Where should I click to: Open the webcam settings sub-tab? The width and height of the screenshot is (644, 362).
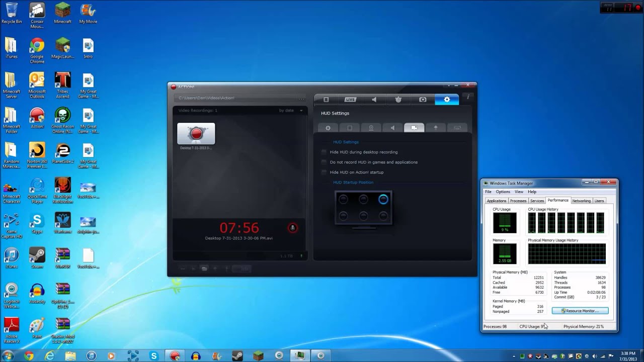pyautogui.click(x=371, y=128)
